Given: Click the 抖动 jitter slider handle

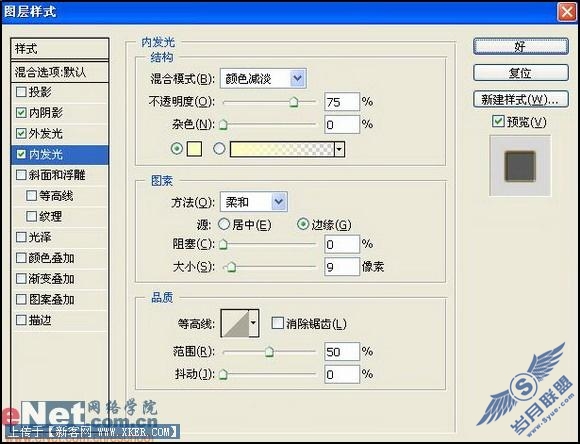Looking at the screenshot, I should coord(223,374).
